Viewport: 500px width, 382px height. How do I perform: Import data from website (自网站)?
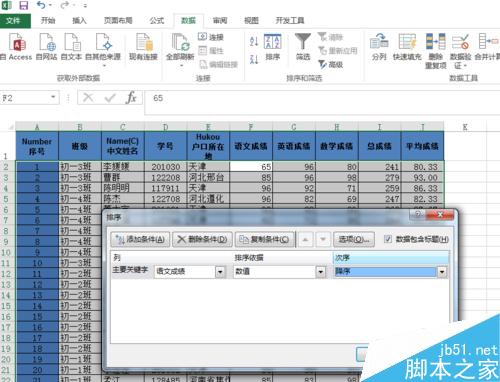point(47,47)
